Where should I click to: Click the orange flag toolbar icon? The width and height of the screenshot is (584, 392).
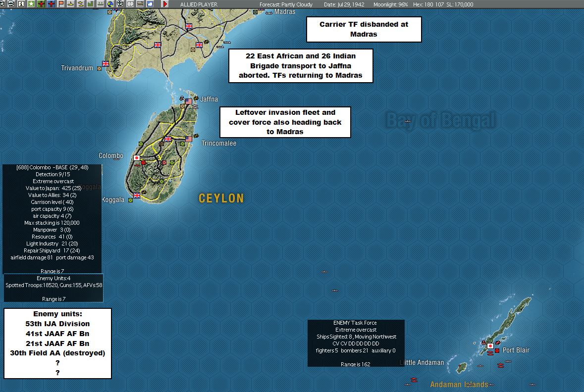point(61,4)
